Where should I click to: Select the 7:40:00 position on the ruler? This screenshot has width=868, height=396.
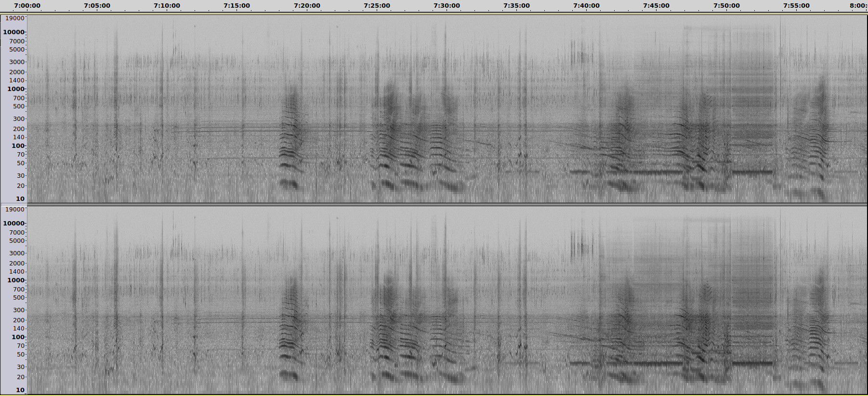pos(586,6)
